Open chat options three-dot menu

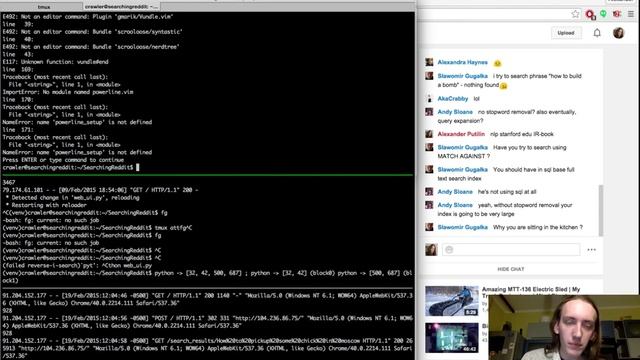point(591,249)
